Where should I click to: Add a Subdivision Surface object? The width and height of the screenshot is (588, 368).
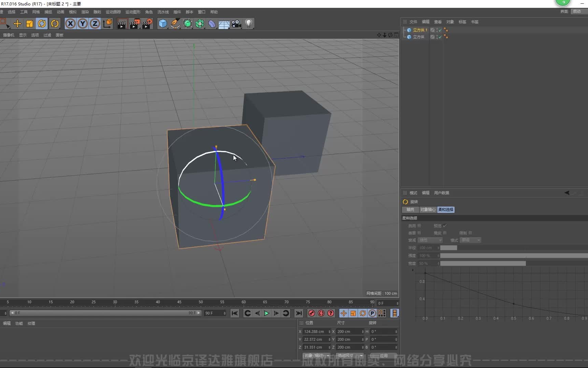coord(187,24)
